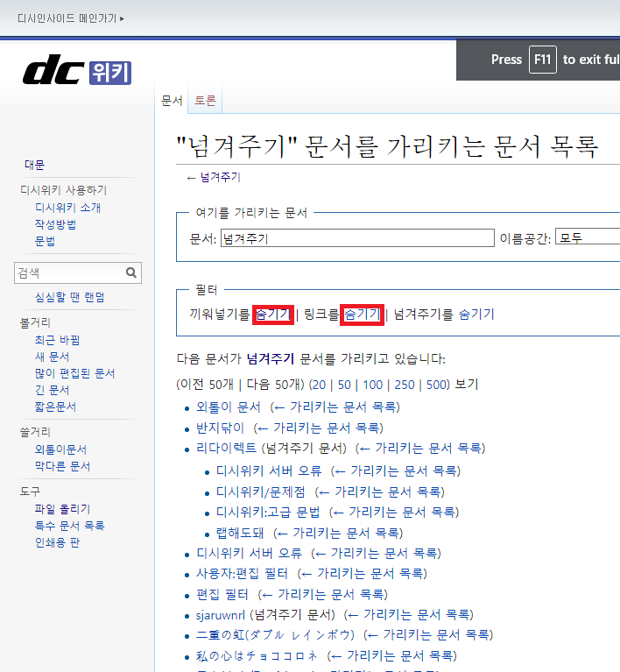
Task: Go back to 넘겨주기 page link
Action: click(x=219, y=177)
